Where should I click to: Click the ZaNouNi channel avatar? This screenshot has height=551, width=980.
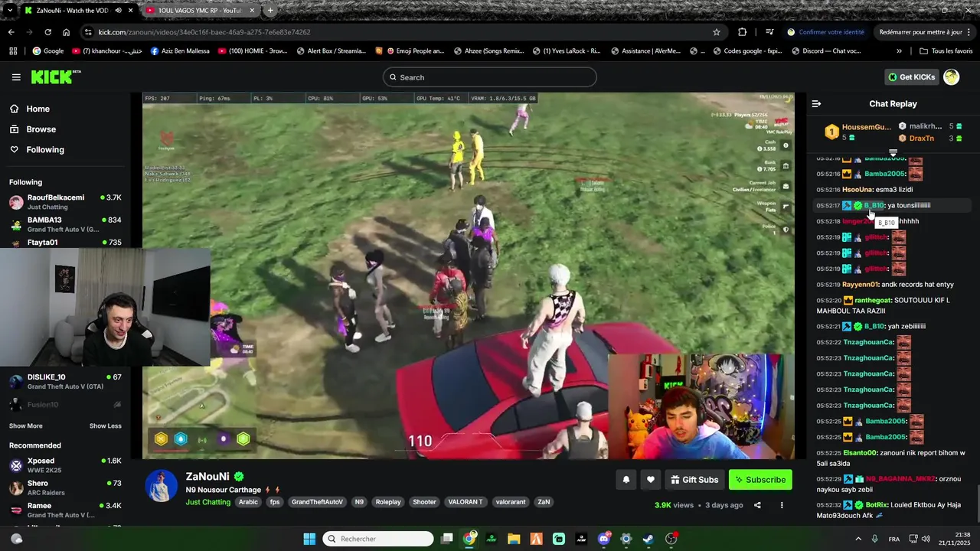point(161,486)
